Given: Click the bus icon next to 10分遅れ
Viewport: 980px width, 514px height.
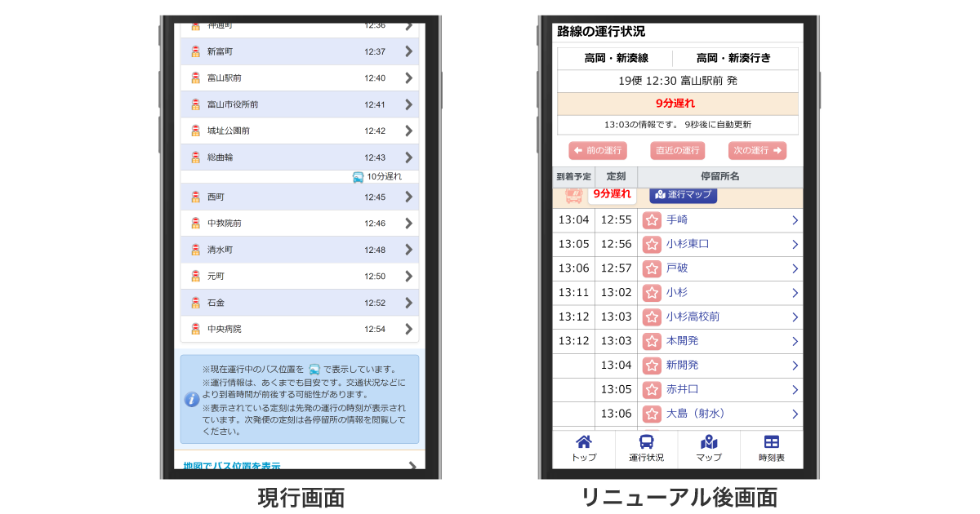Looking at the screenshot, I should coord(358,177).
